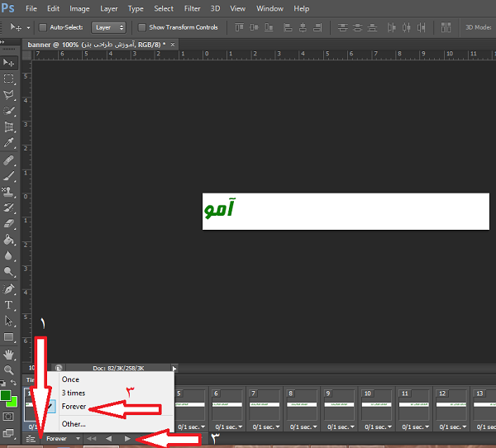The height and width of the screenshot is (448, 496).
Task: Click the green foreground color swatch
Action: click(6, 397)
